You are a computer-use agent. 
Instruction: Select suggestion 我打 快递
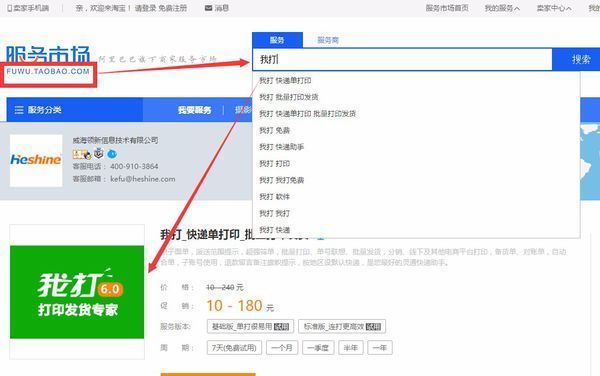click(274, 230)
